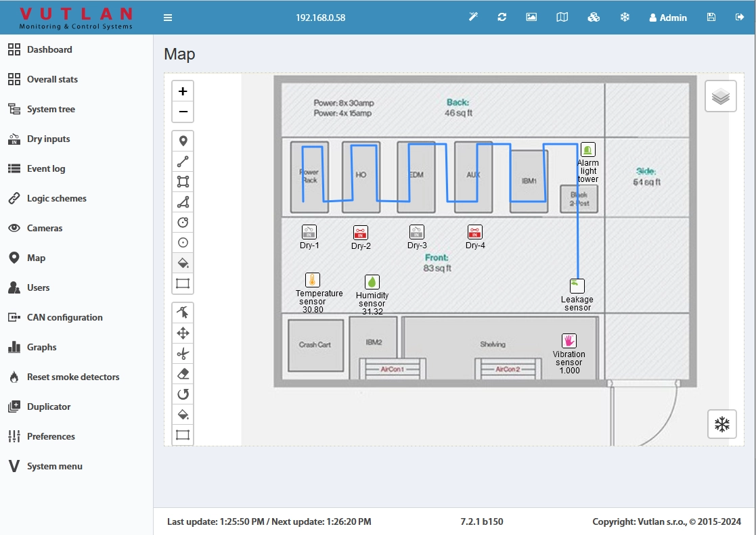Click the logout icon in header
756x535 pixels.
[x=740, y=18]
